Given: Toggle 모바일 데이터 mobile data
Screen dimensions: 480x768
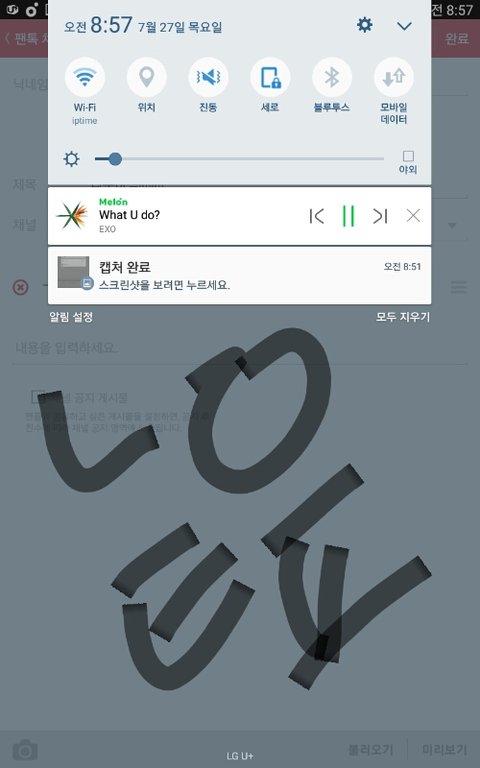Looking at the screenshot, I should (394, 77).
